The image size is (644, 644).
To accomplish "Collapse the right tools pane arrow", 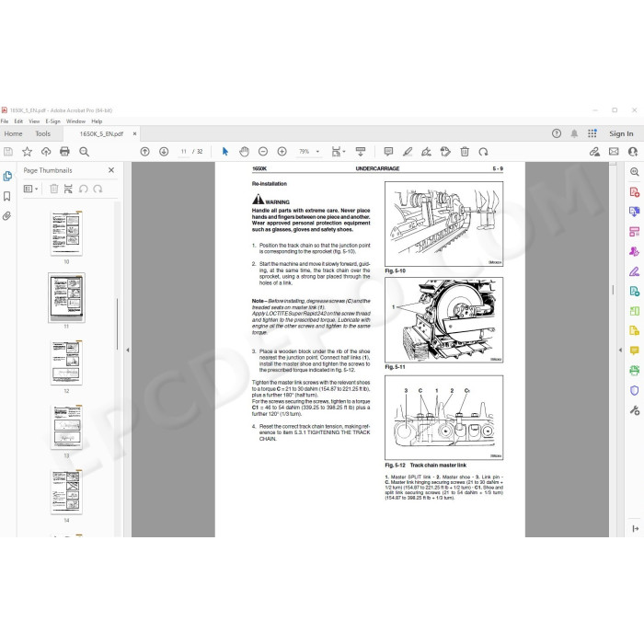I will (x=620, y=350).
